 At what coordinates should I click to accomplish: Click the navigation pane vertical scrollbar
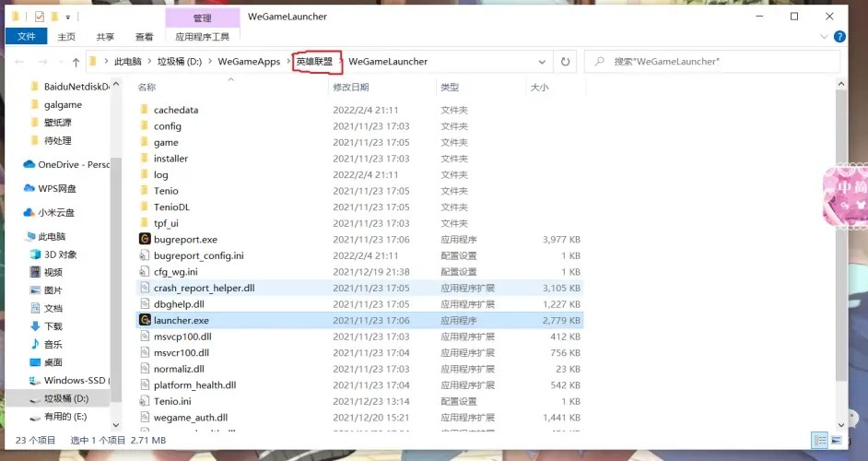[x=116, y=279]
